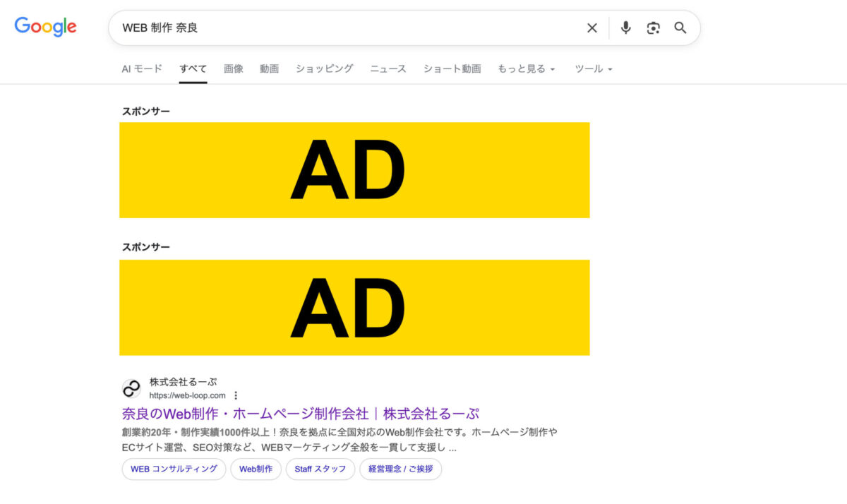This screenshot has width=847, height=504.
Task: Click the result snippet starting with 創業約20年
Action: coord(340,439)
